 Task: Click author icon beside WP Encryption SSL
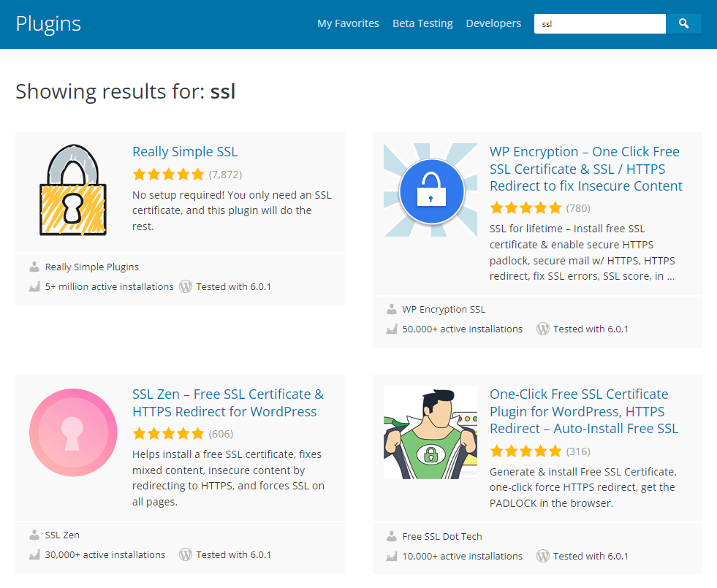(x=392, y=309)
